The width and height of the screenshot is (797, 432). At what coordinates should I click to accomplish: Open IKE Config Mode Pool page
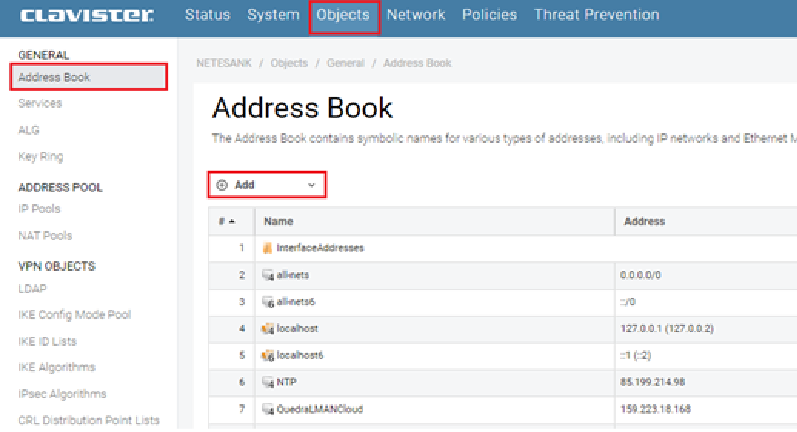[x=75, y=315]
